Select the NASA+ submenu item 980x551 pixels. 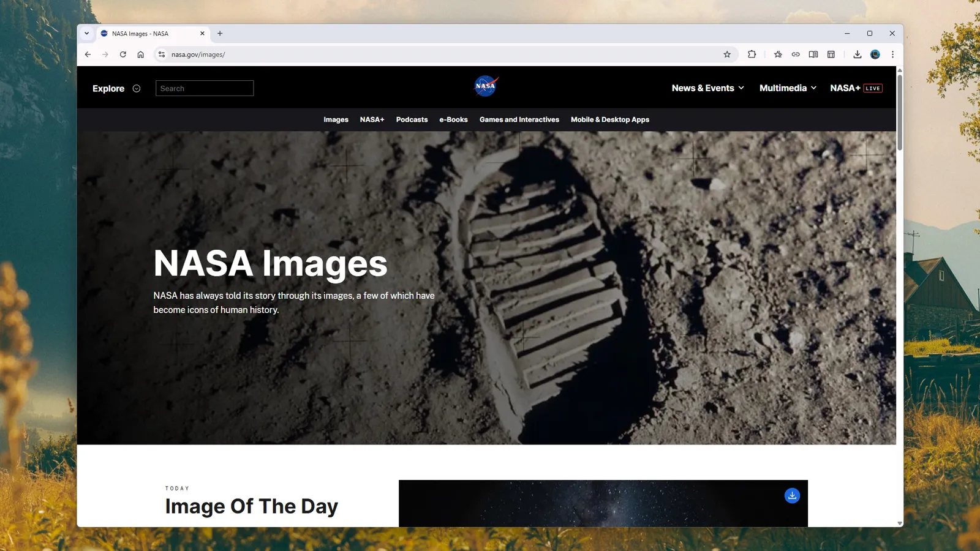click(372, 119)
